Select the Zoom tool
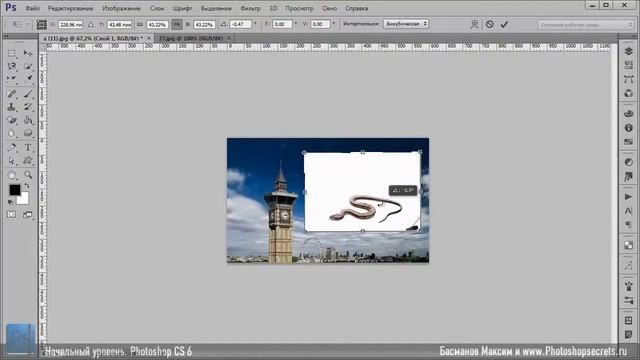This screenshot has width=640, height=360. coord(28,175)
